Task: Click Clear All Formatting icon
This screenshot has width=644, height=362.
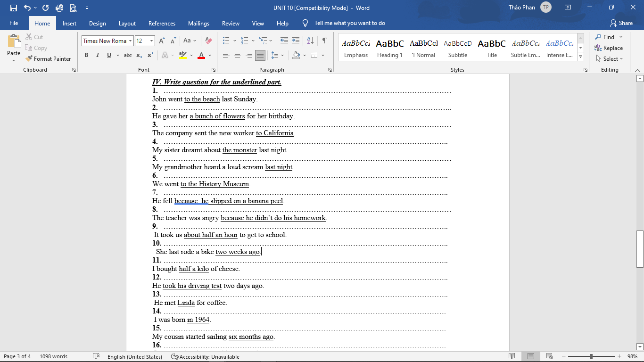Action: click(x=209, y=41)
